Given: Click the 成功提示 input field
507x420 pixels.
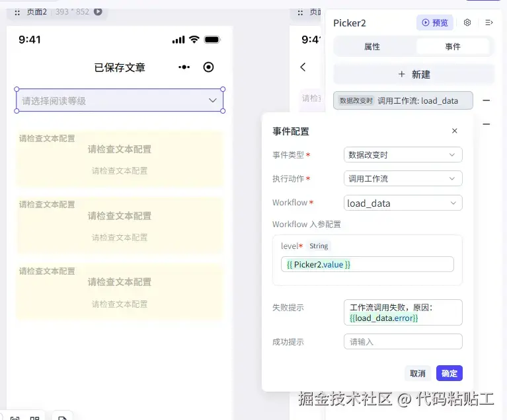Looking at the screenshot, I should [403, 341].
